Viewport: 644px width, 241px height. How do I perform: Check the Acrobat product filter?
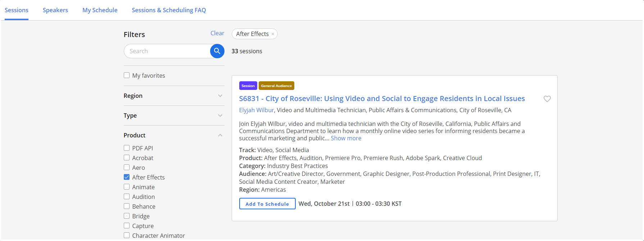[127, 158]
